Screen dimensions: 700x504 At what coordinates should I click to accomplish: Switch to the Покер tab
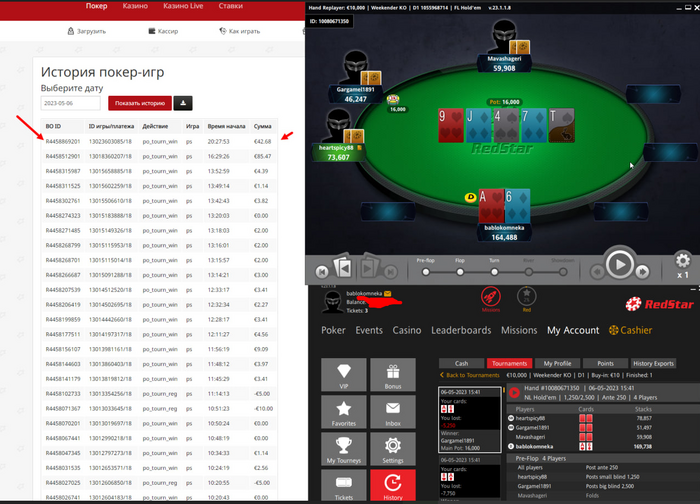point(96,6)
